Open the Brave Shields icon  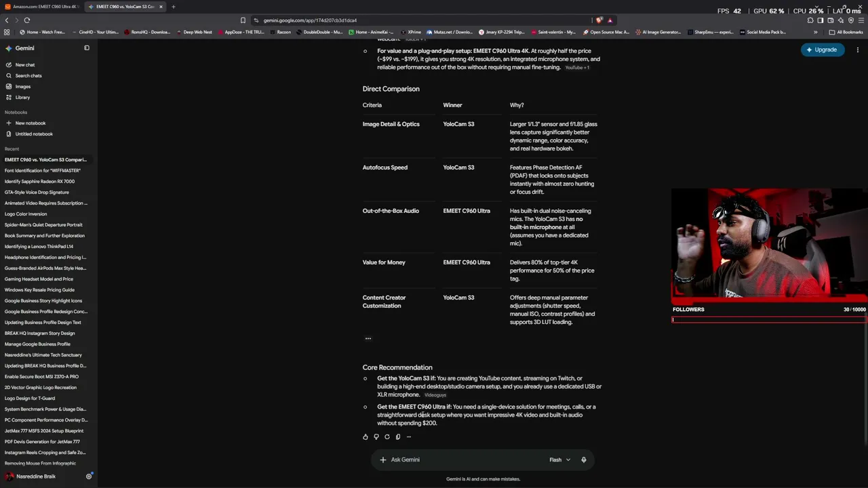click(599, 20)
